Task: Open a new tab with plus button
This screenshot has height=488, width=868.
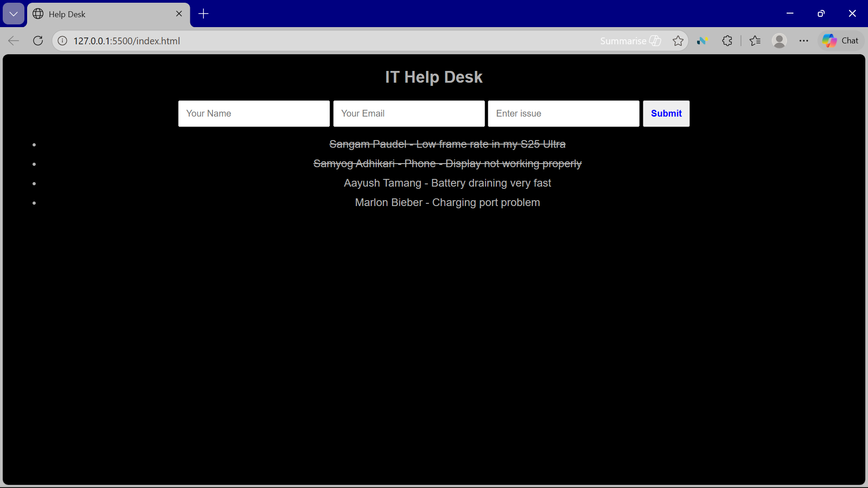Action: 203,14
